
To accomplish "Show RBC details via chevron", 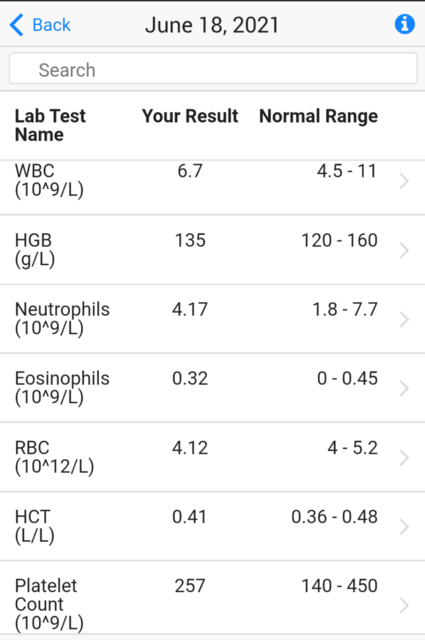I will (x=404, y=458).
